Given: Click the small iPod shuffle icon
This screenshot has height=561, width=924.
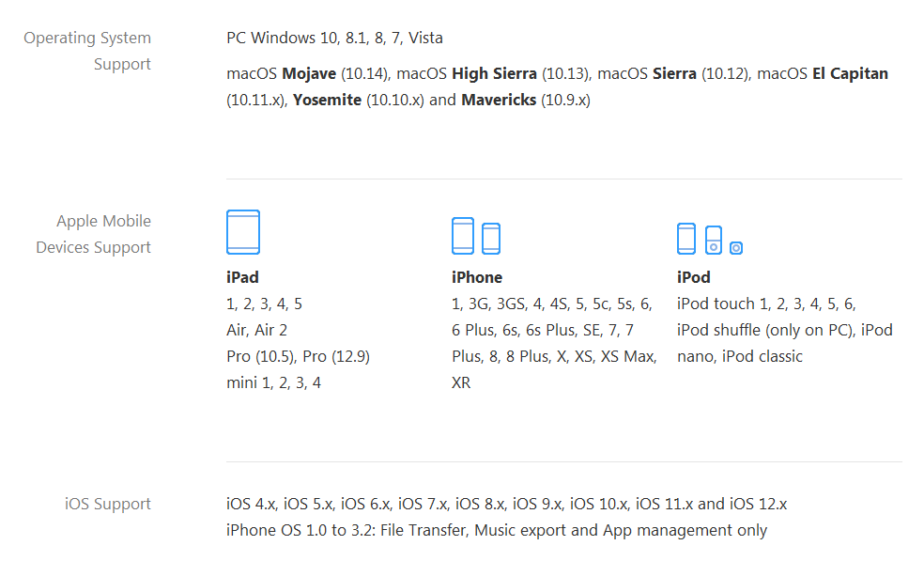Looking at the screenshot, I should click(x=736, y=247).
